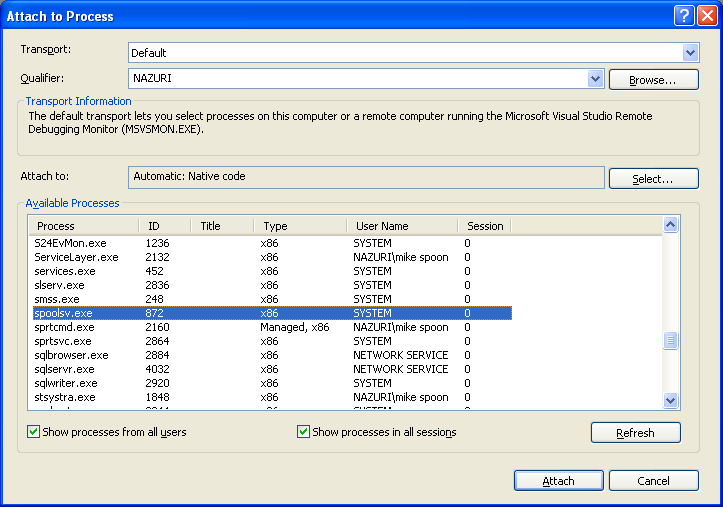The image size is (723, 507).
Task: Click process ID 1236
Action: (x=157, y=243)
